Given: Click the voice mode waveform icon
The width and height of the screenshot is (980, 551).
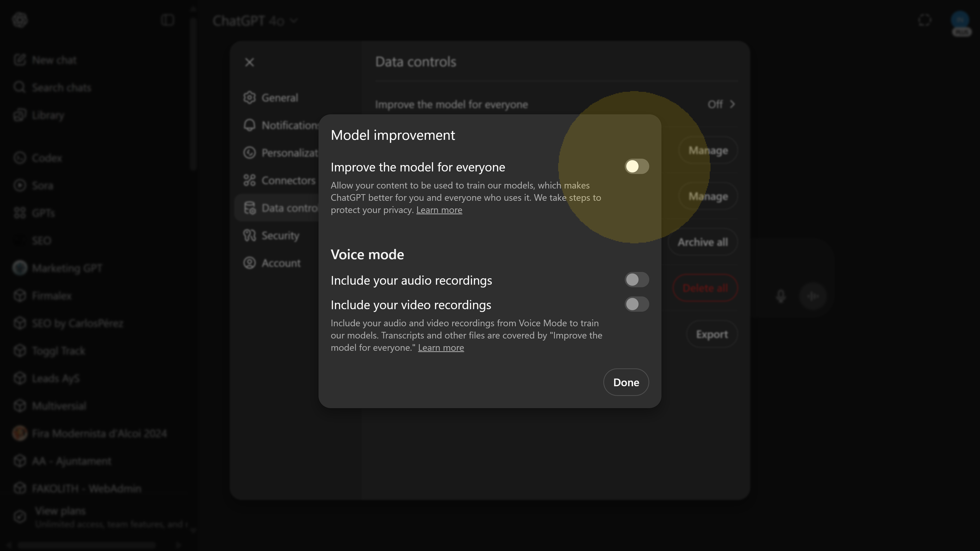Looking at the screenshot, I should pyautogui.click(x=813, y=296).
